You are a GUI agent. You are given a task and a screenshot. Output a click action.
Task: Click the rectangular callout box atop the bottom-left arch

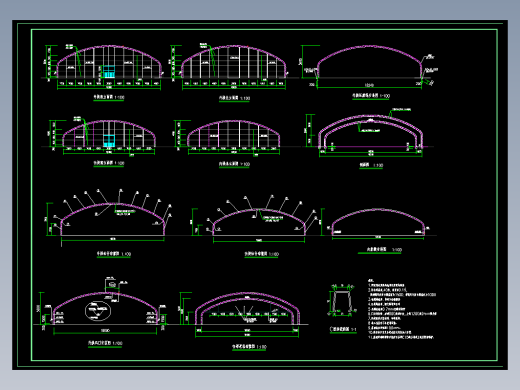tap(111, 285)
